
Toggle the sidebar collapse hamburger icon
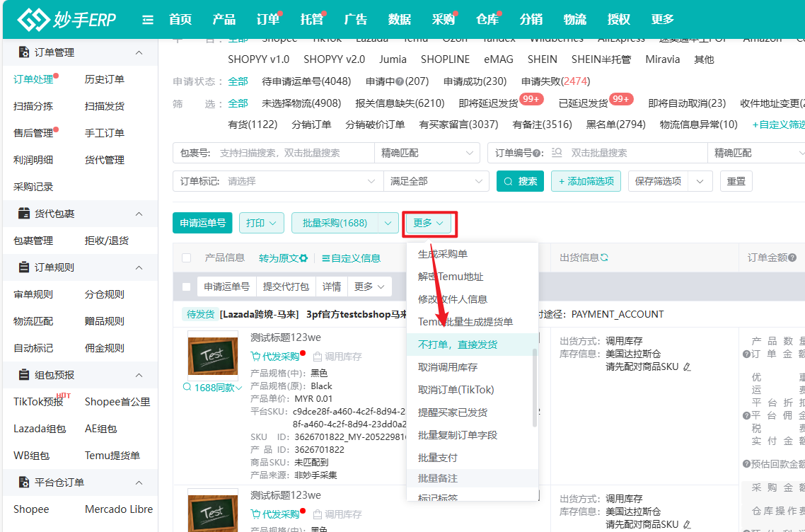148,20
